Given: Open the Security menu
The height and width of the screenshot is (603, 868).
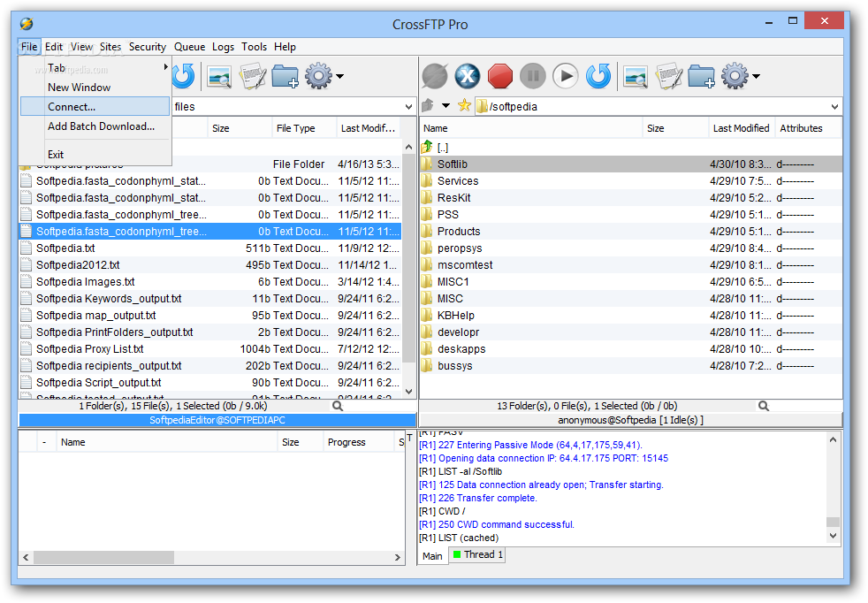Looking at the screenshot, I should (x=148, y=47).
